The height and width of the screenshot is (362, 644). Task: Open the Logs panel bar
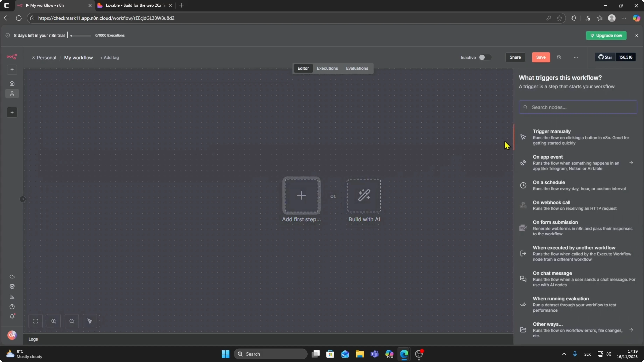tap(268, 339)
